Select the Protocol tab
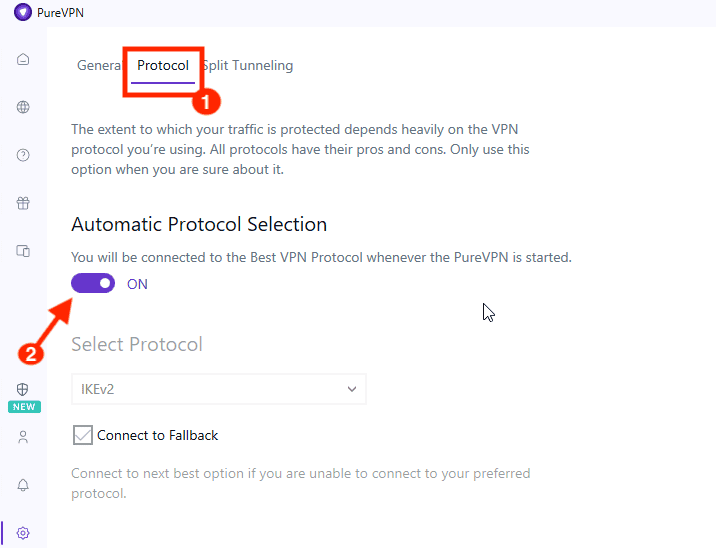Screen dimensions: 716x548 point(163,66)
